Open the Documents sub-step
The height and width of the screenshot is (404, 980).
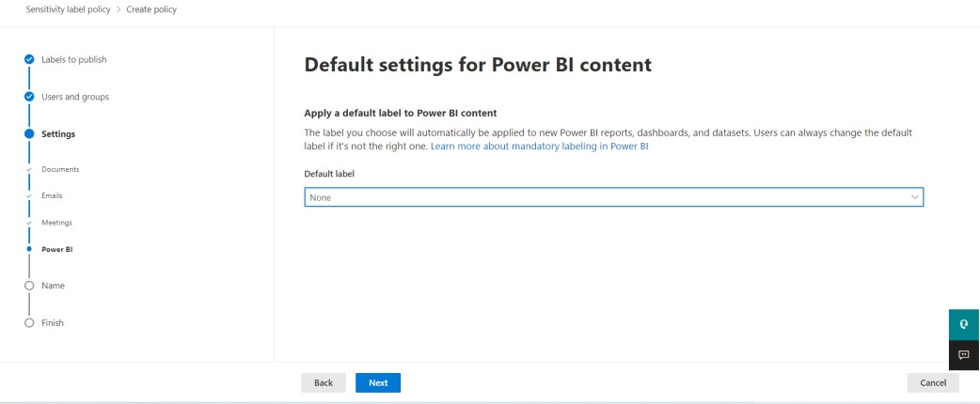[x=60, y=169]
